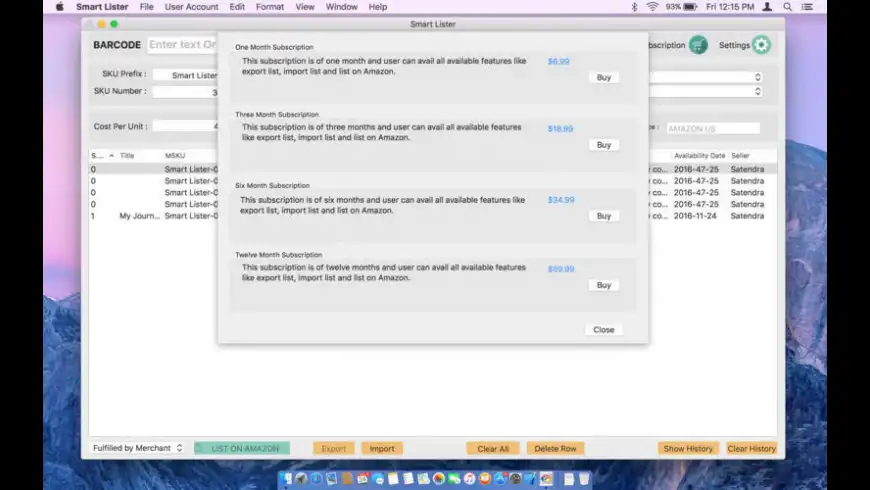
Task: Click the user account silhouette icon
Action: (x=767, y=7)
